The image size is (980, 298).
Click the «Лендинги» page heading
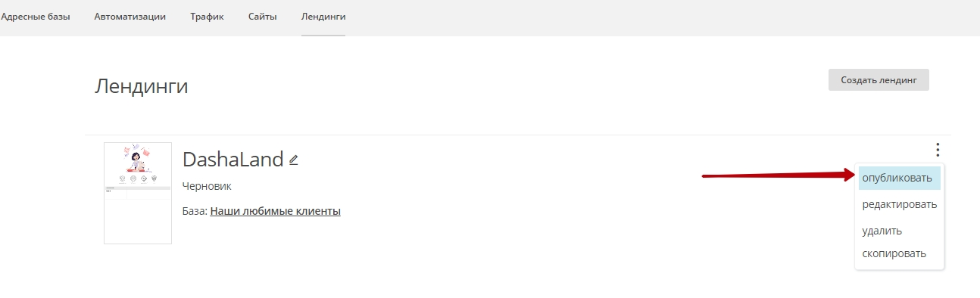pyautogui.click(x=141, y=85)
